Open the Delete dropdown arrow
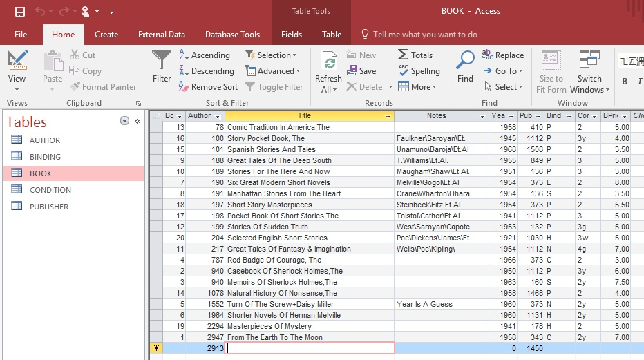This screenshot has width=644, height=360. (390, 87)
